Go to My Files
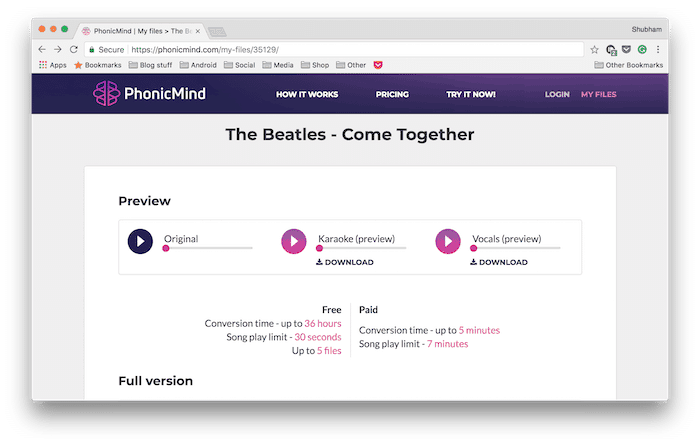 pos(598,94)
